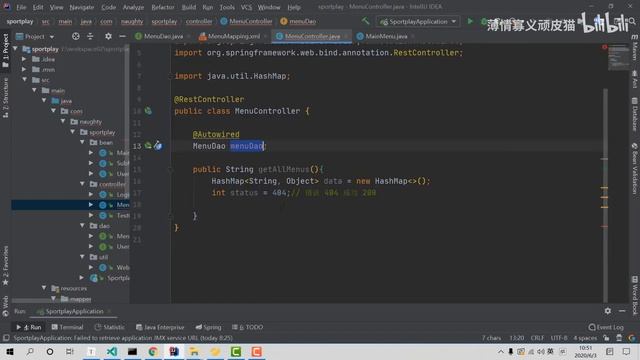640x360 pixels.
Task: Open the Structure side panel
Action: coord(5,98)
